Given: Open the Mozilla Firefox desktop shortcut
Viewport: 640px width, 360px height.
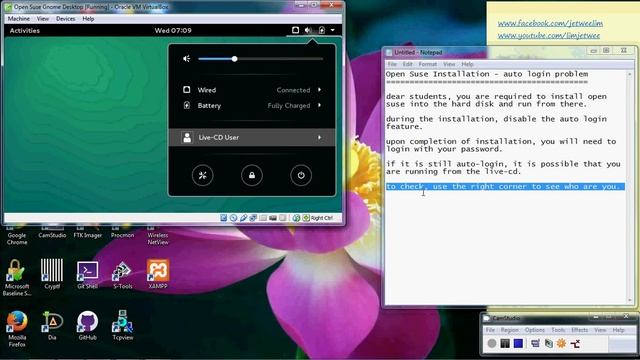Looking at the screenshot, I should pos(17,329).
